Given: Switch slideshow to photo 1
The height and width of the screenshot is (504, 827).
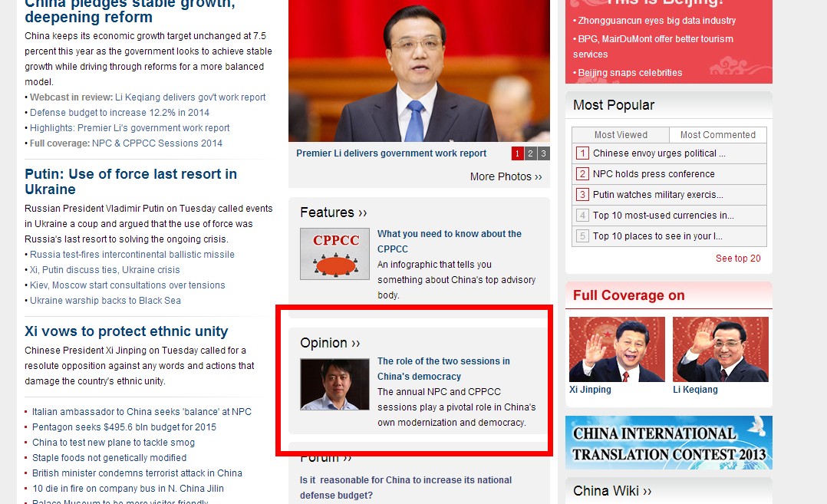Looking at the screenshot, I should tap(517, 153).
